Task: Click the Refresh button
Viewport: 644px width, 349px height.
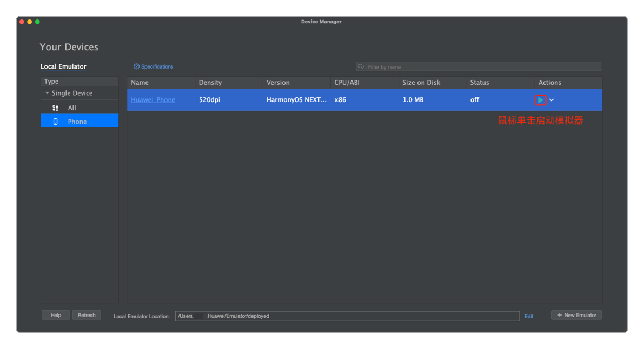Action: pyautogui.click(x=87, y=315)
